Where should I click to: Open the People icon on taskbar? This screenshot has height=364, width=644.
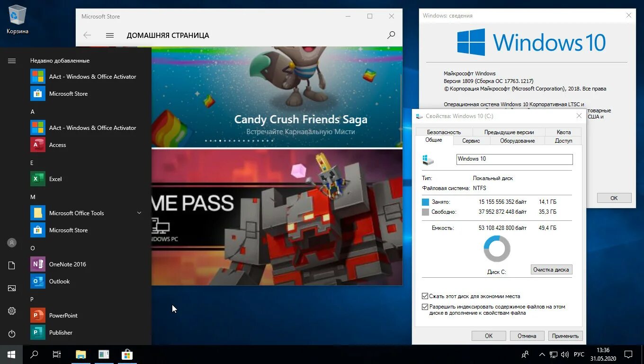point(525,355)
